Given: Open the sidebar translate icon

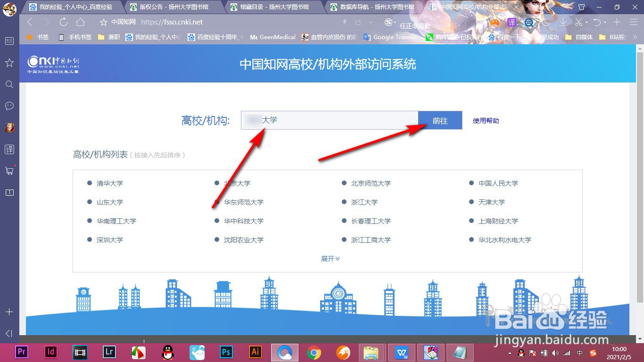Looking at the screenshot, I should click(x=9, y=149).
